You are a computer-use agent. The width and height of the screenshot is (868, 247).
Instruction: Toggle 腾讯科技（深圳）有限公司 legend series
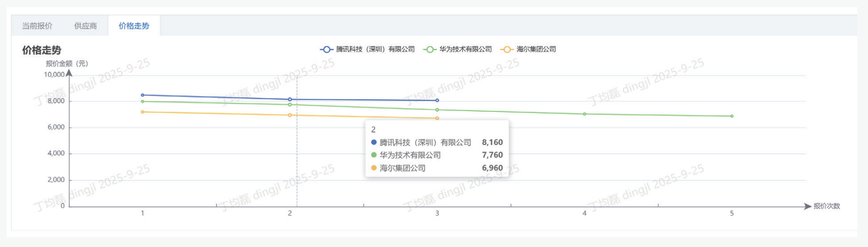pyautogui.click(x=368, y=49)
